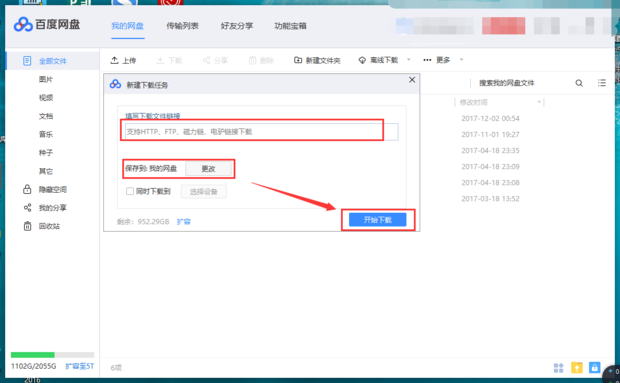Open the 更多 menu
Image resolution: width=620 pixels, height=383 pixels.
point(437,60)
